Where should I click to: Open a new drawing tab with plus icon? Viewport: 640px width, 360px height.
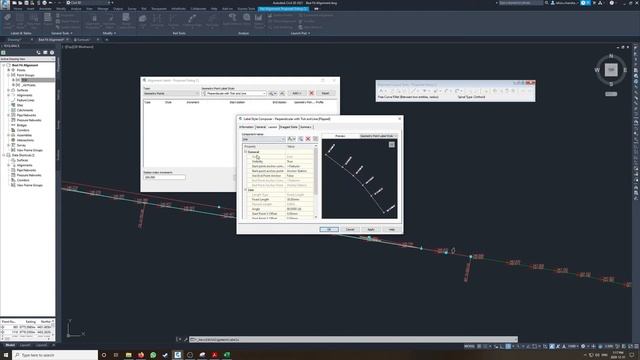107,40
